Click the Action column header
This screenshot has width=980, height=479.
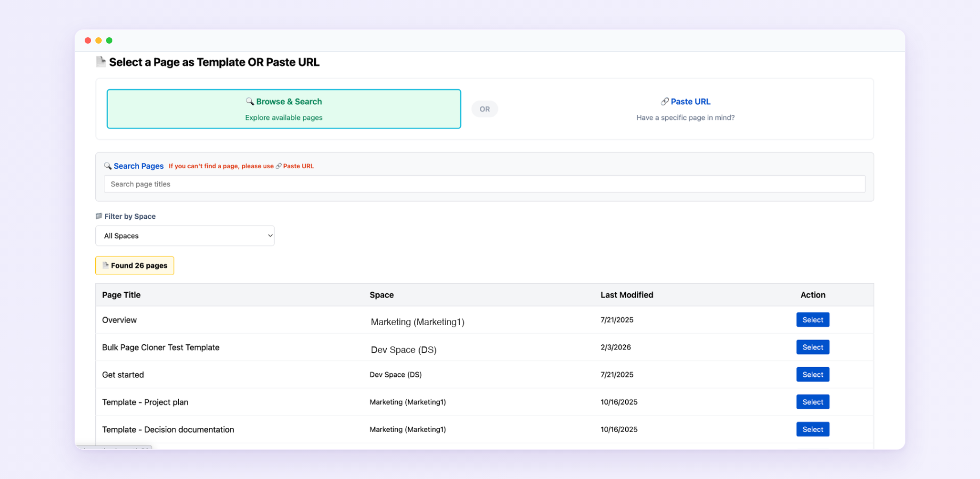click(x=813, y=295)
